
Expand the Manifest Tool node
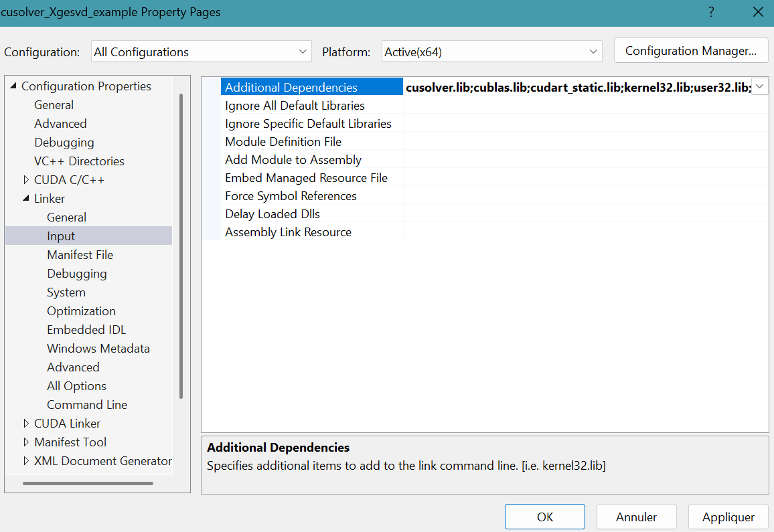[x=26, y=442]
